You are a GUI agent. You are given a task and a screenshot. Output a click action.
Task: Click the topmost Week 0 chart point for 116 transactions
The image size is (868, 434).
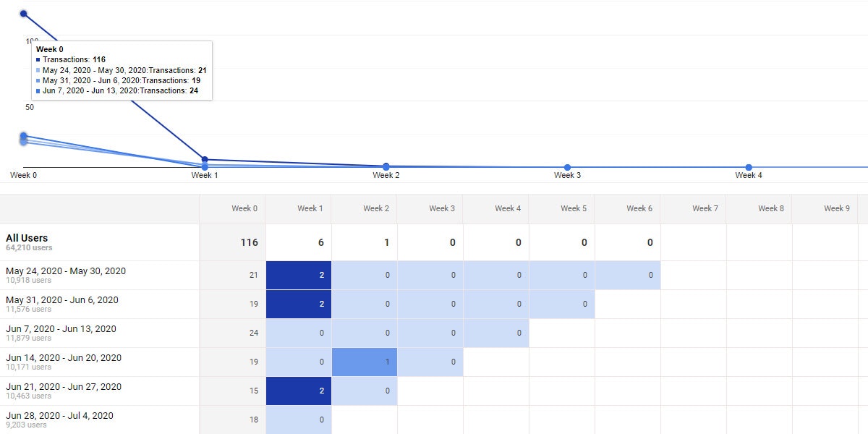[24, 14]
